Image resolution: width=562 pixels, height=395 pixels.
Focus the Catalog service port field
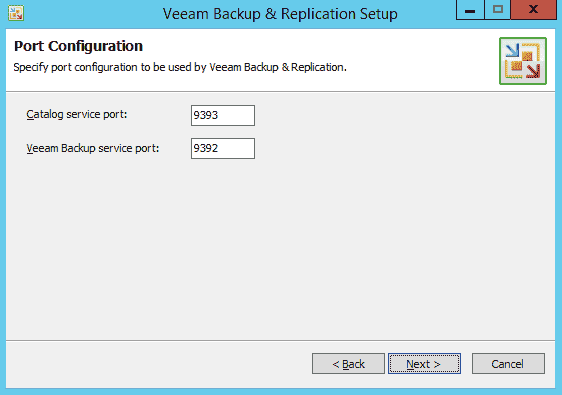(x=223, y=115)
